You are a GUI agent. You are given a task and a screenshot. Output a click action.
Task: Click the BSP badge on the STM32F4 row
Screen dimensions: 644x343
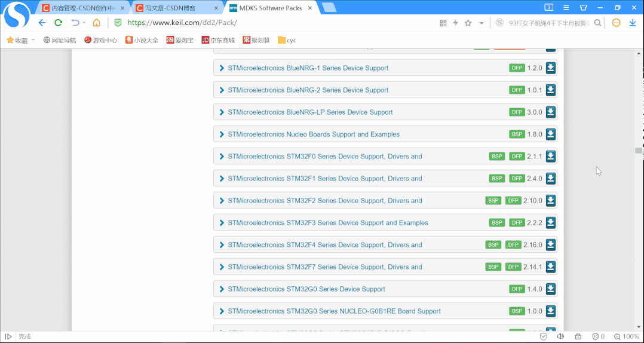[x=493, y=245]
